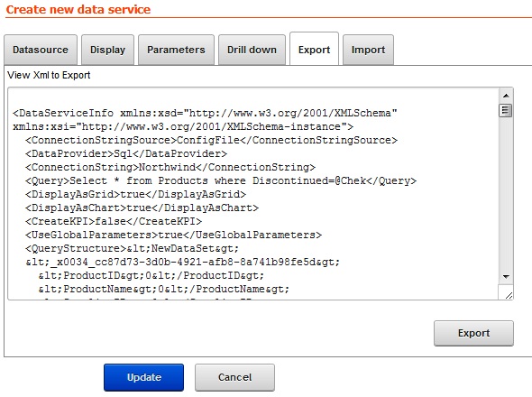
Task: Click the empty scrollbar track area
Action: (506, 194)
